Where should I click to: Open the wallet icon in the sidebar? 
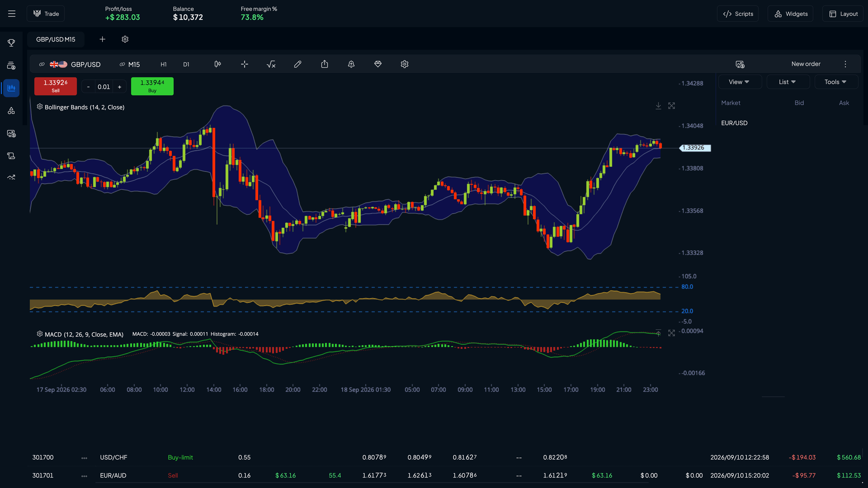click(x=11, y=65)
